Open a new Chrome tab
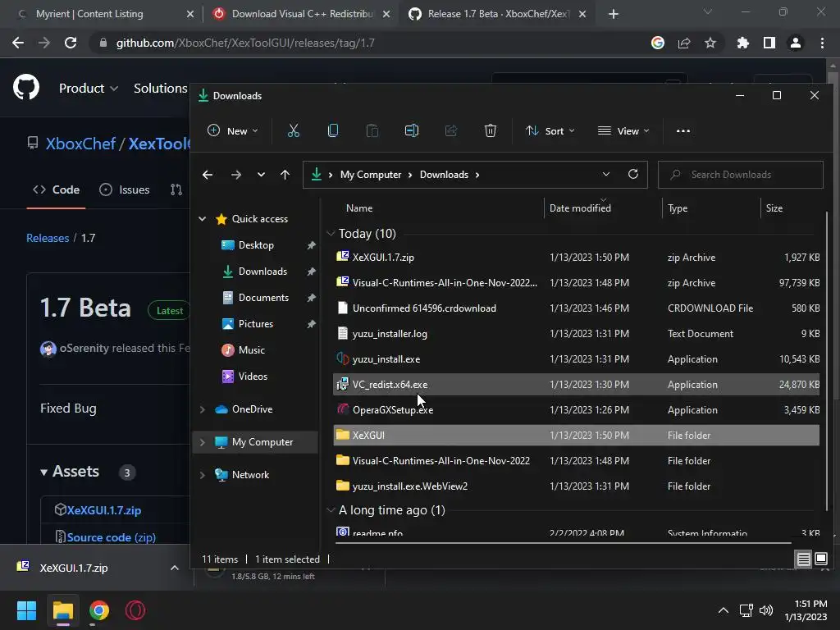This screenshot has height=630, width=840. coord(614,14)
